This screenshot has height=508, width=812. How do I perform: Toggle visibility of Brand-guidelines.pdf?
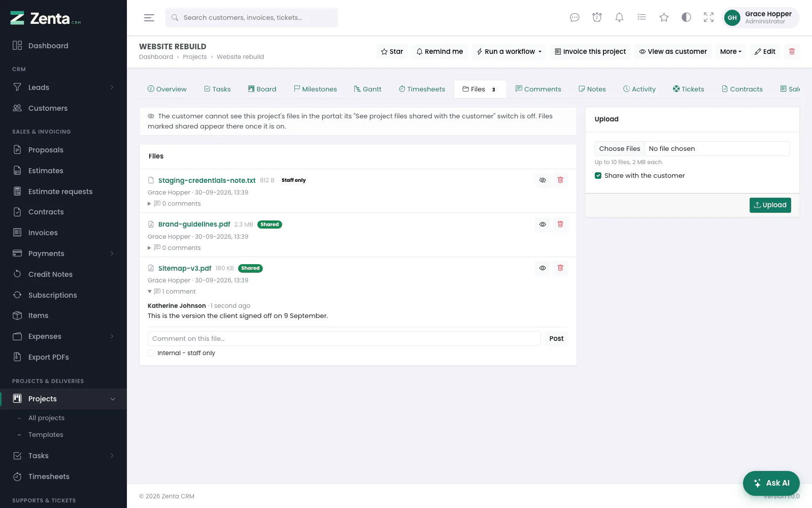coord(543,225)
